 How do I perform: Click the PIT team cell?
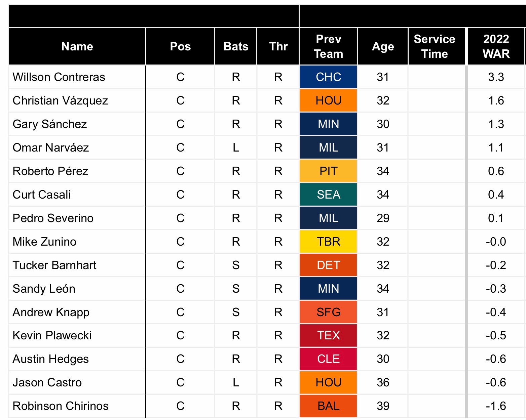328,171
